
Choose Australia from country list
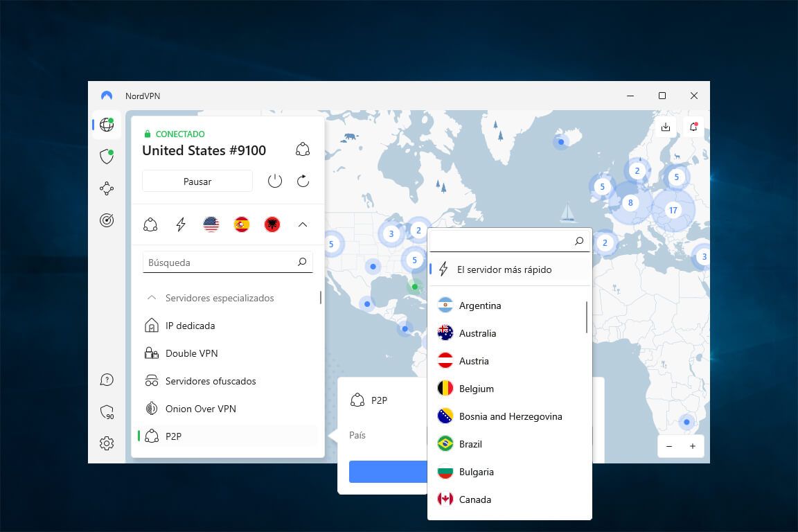click(508, 333)
